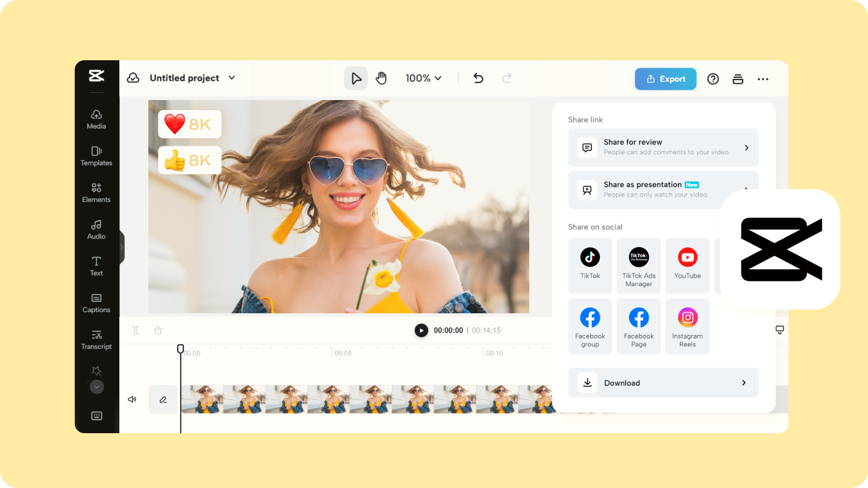Open the Elements panel
The width and height of the screenshot is (868, 488).
point(96,193)
